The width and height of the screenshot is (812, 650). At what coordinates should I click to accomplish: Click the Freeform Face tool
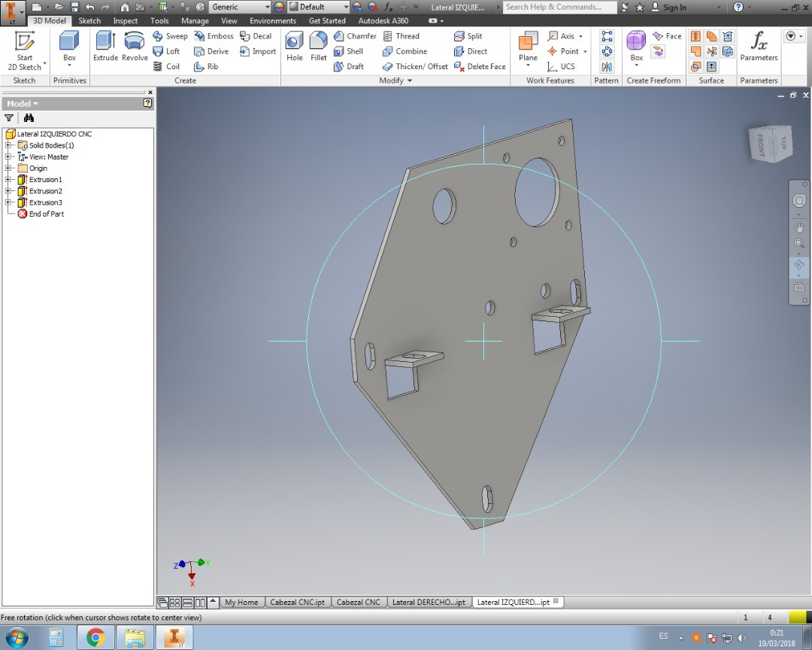tap(667, 36)
